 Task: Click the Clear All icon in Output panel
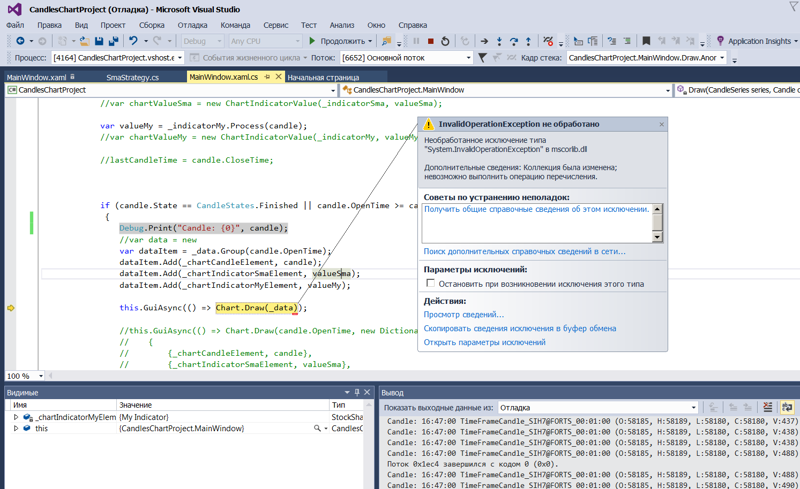click(x=767, y=407)
